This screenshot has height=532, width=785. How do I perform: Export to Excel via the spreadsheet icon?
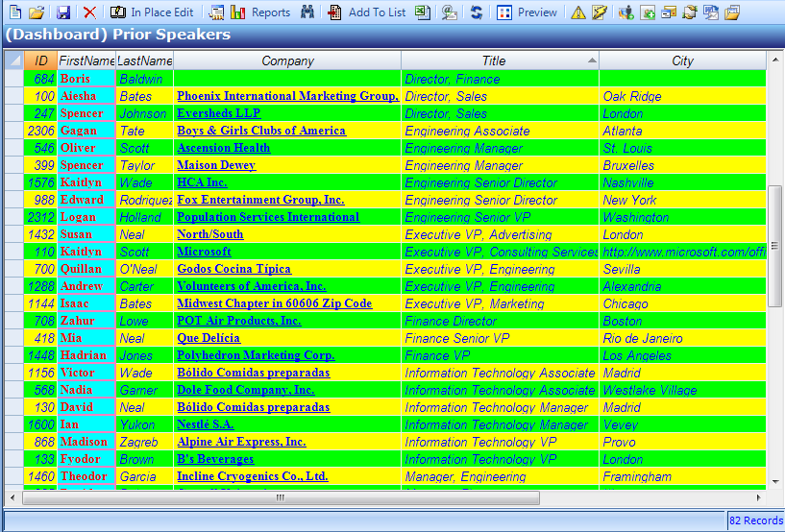tap(422, 12)
